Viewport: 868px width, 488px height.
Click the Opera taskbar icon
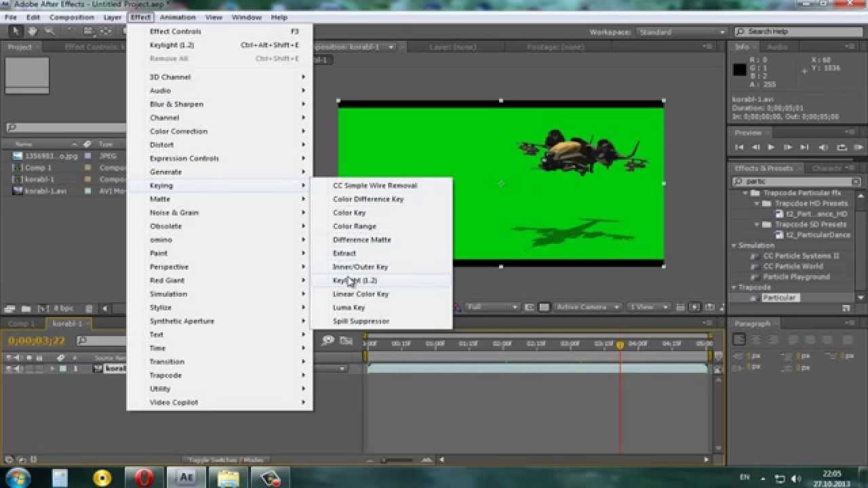coord(144,478)
